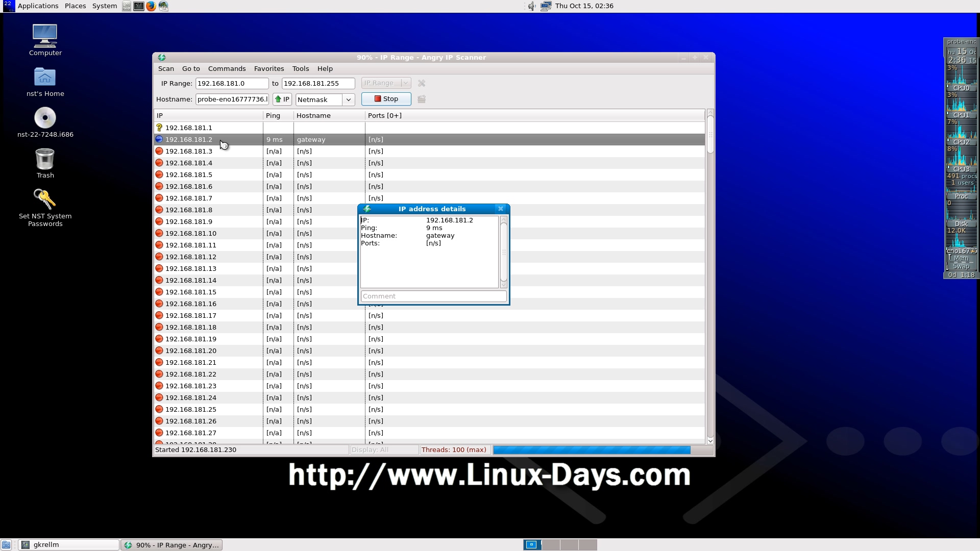Click the network icon in top panel
This screenshot has width=980, height=551.
click(546, 6)
